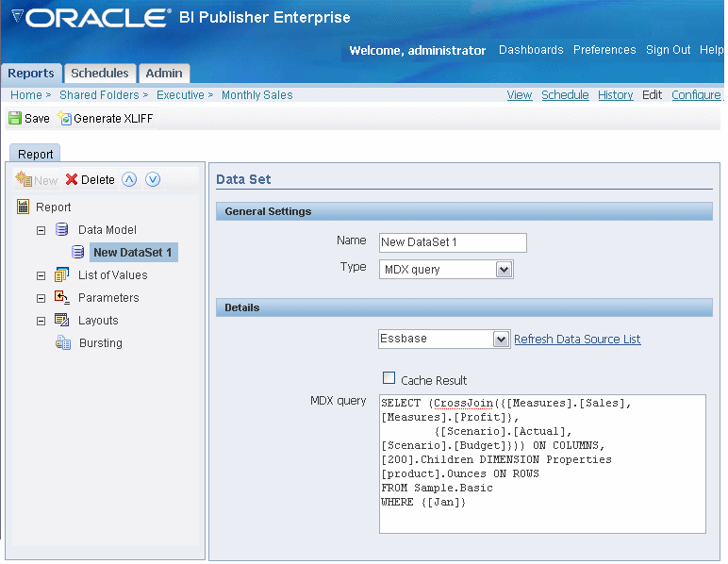Click the Edit text in action bar
The width and height of the screenshot is (728, 564).
pos(652,94)
